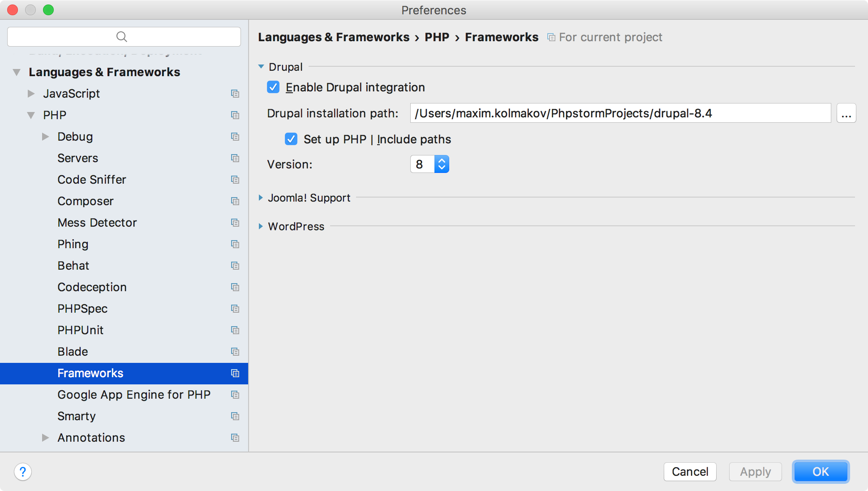This screenshot has height=491, width=868.
Task: Click the project-level icon beside Debug
Action: pos(235,137)
